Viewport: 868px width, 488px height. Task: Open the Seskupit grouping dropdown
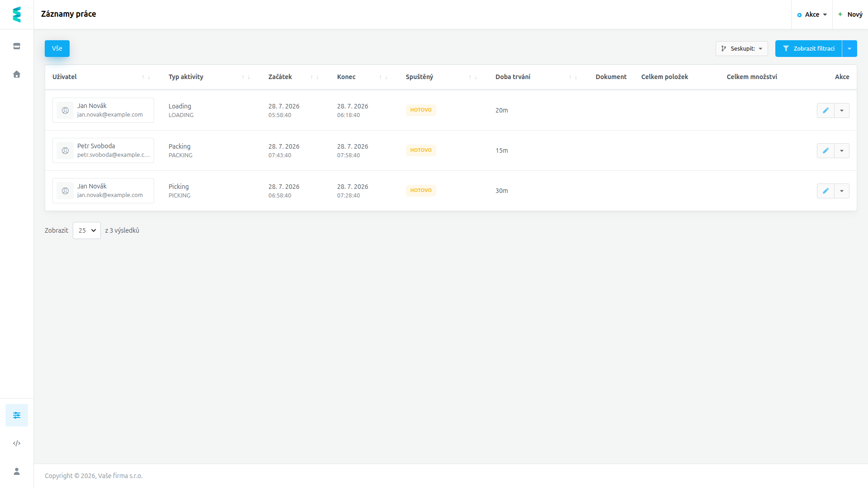pos(741,48)
